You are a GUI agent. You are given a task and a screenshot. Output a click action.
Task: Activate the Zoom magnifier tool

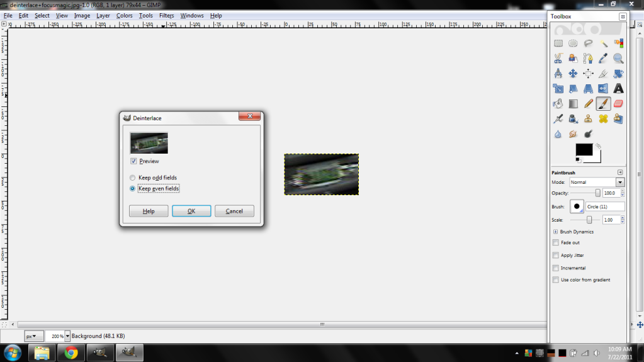(x=618, y=59)
